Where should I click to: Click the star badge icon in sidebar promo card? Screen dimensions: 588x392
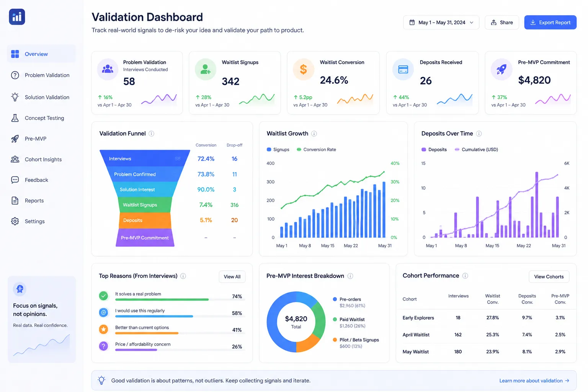[x=20, y=289]
